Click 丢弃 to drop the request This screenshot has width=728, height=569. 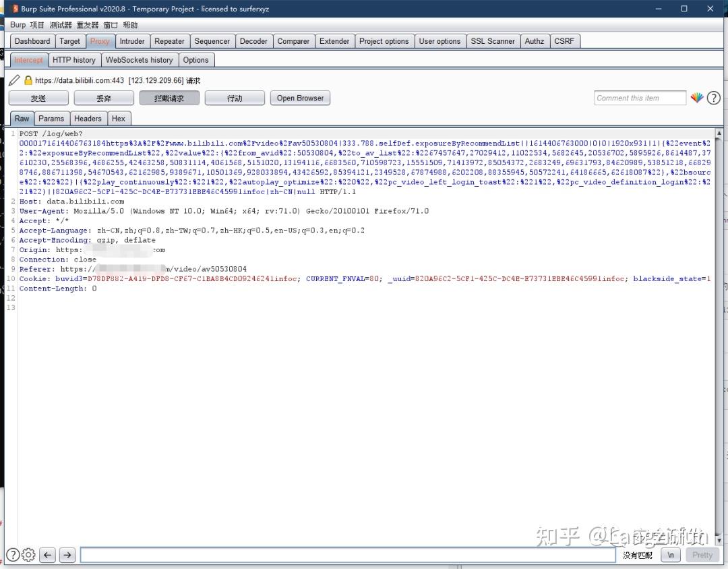click(x=104, y=98)
